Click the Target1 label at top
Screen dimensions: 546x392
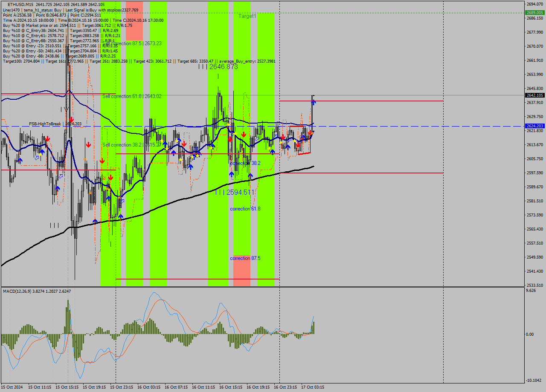pos(247,16)
